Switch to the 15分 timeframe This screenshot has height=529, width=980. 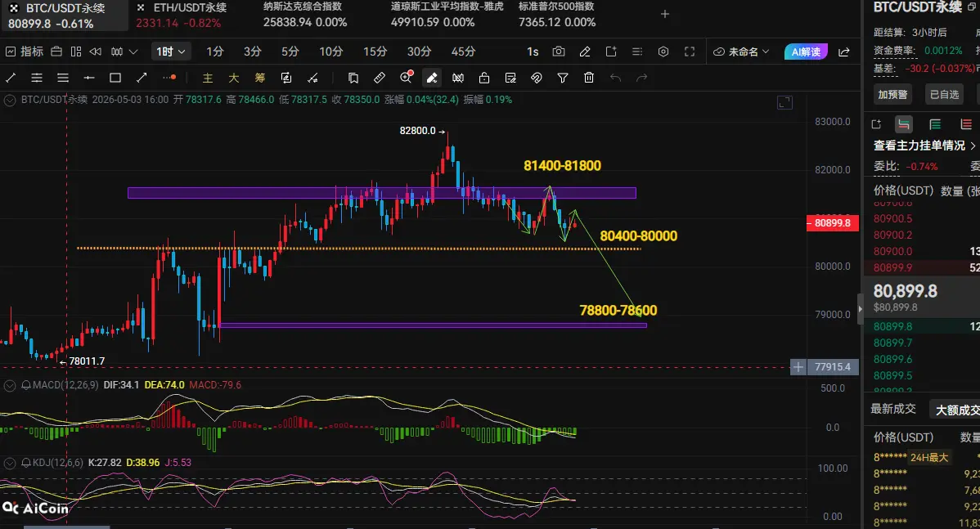(375, 52)
